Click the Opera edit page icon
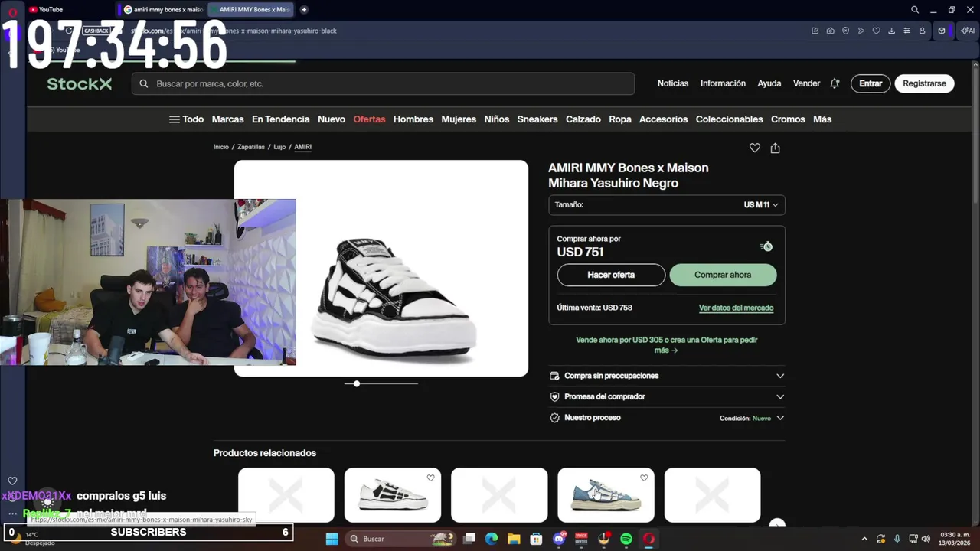Screen dimensions: 980x551 coord(815,31)
